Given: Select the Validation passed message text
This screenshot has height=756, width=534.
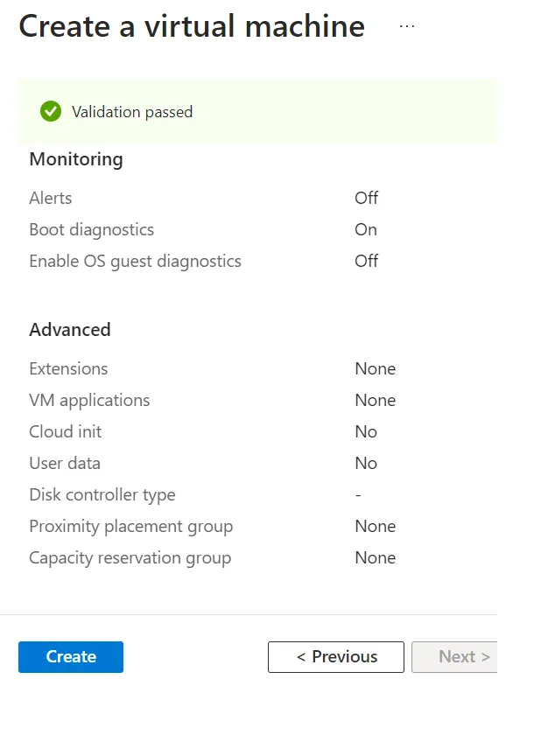Looking at the screenshot, I should point(132,112).
